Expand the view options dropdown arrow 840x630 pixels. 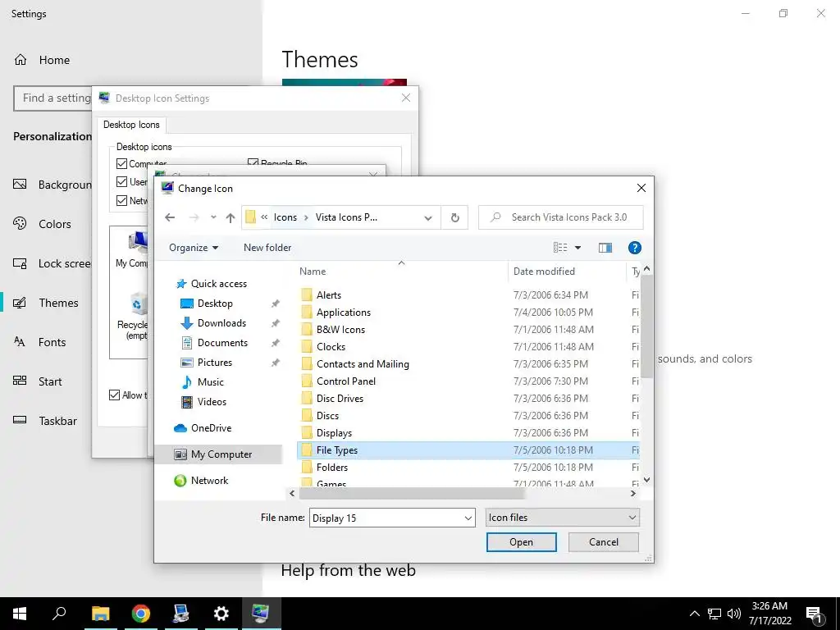577,248
